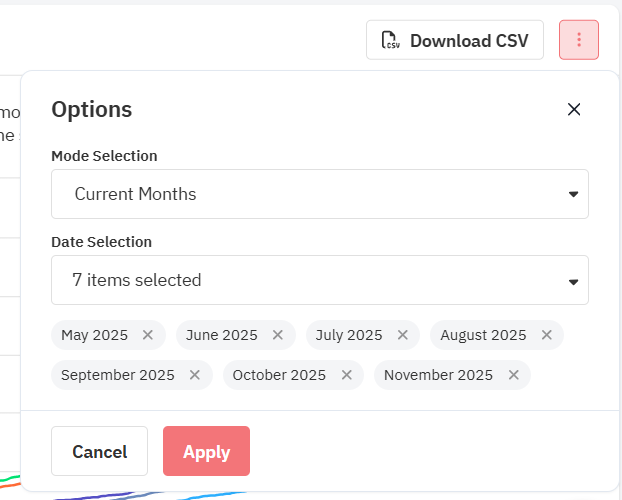This screenshot has width=622, height=500.
Task: Clear the October 2025 chip
Action: pyautogui.click(x=347, y=375)
